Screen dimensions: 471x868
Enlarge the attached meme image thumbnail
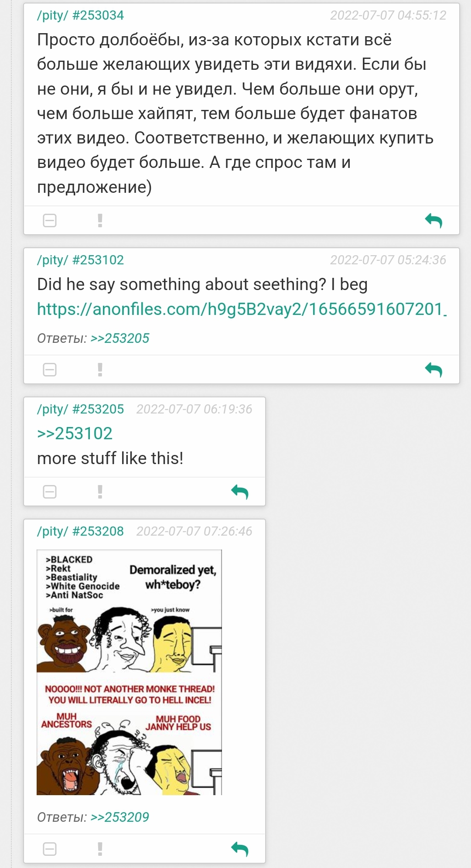tap(129, 672)
